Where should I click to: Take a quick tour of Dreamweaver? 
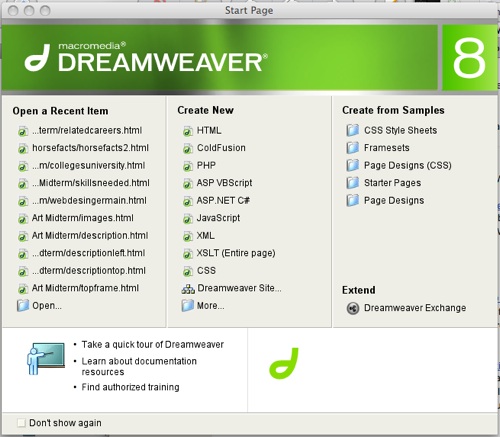153,345
